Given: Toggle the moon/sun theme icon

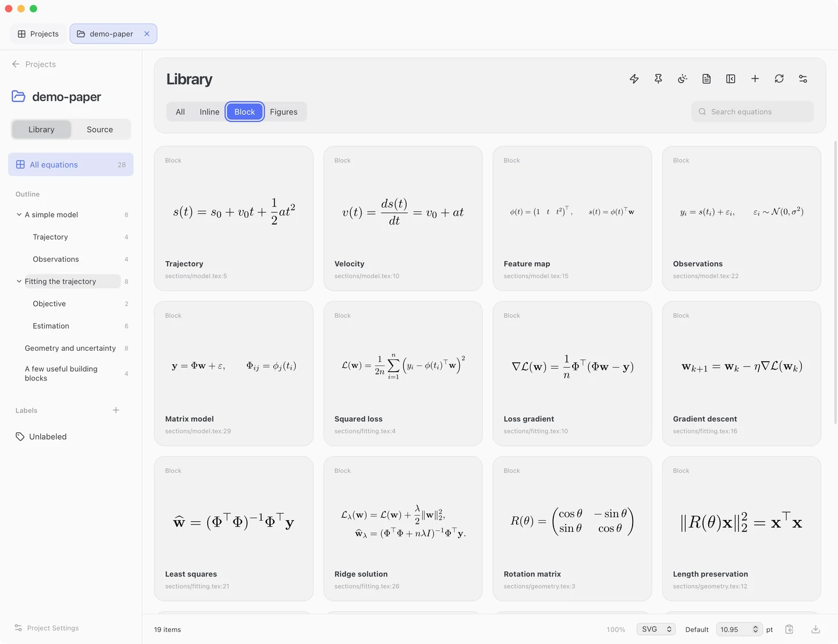Looking at the screenshot, I should 683,79.
